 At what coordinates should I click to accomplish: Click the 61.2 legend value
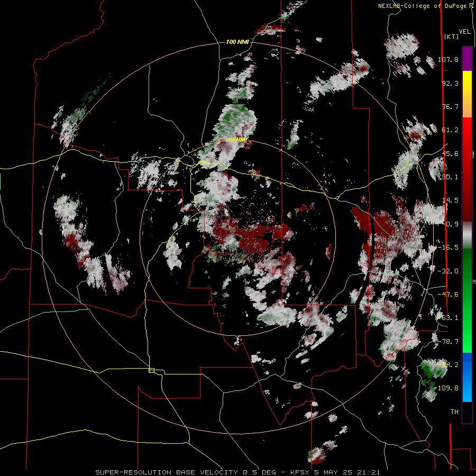(450, 130)
